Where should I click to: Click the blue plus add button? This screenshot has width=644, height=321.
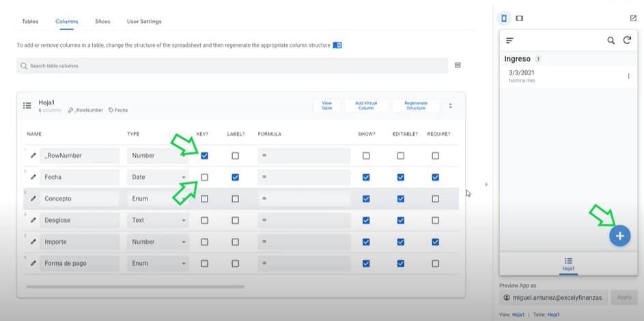(620, 236)
